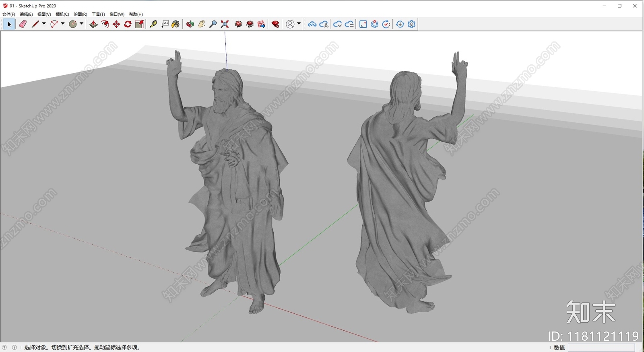Click the cloud publish checkmark icon
This screenshot has width=644, height=352.
pyautogui.click(x=337, y=24)
